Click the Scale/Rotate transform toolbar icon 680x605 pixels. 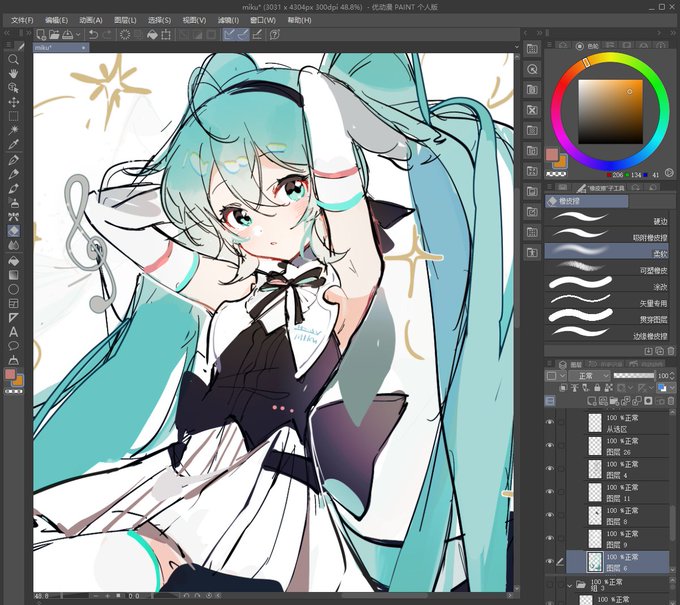[166, 35]
